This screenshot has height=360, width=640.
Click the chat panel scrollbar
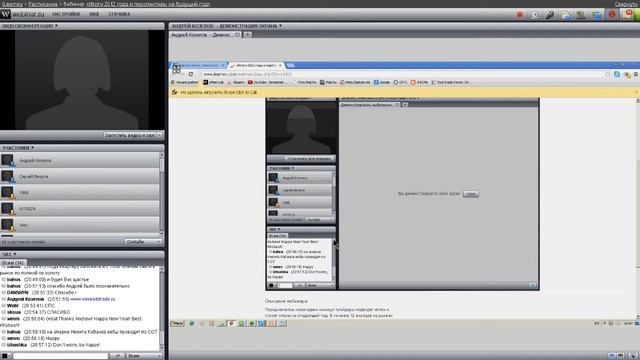click(162, 308)
